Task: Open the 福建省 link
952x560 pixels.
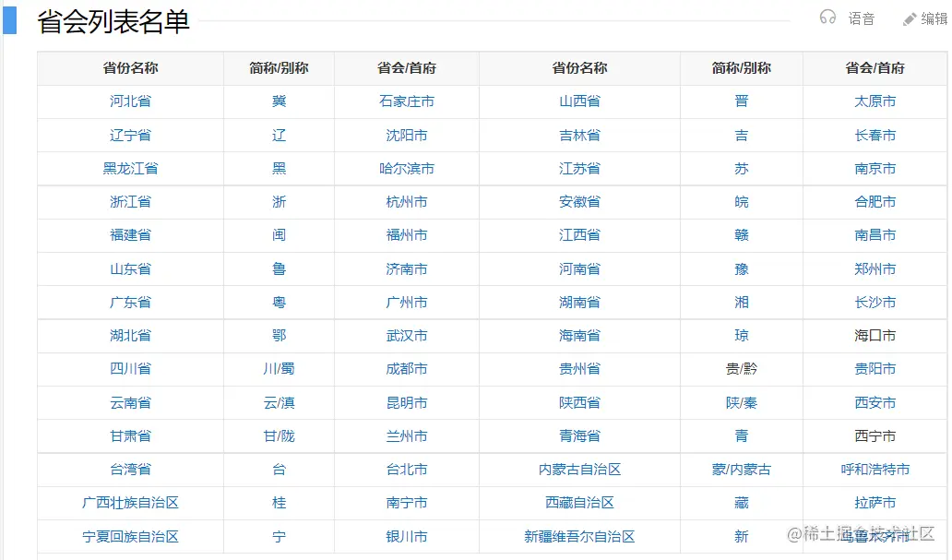Action: click(131, 235)
